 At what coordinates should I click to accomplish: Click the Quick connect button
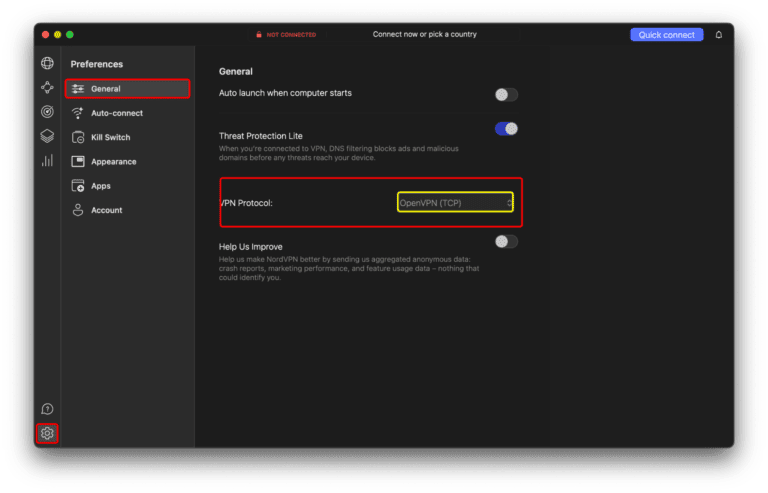[x=666, y=35]
